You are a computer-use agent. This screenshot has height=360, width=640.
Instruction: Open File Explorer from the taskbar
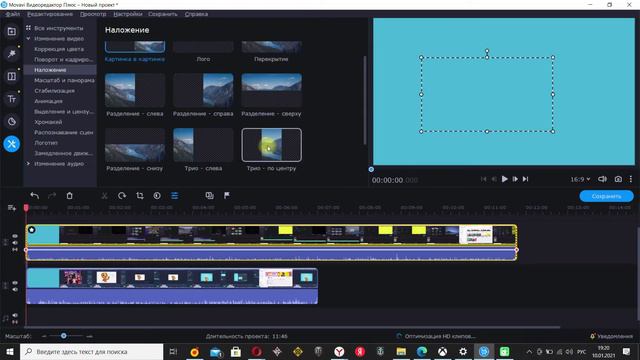tap(401, 351)
